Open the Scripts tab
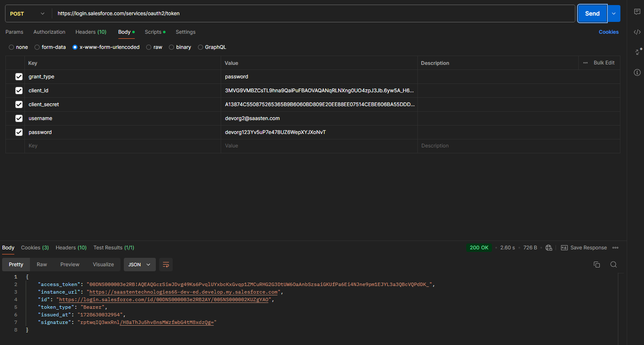644x345 pixels. 155,32
